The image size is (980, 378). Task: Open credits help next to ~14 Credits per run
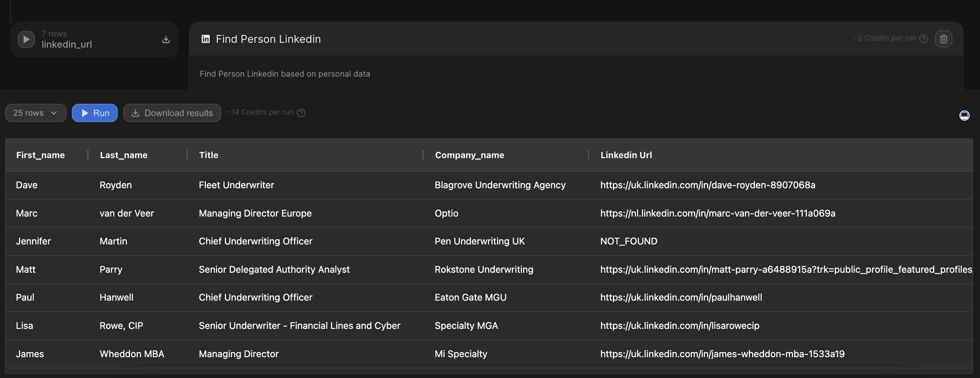tap(301, 113)
